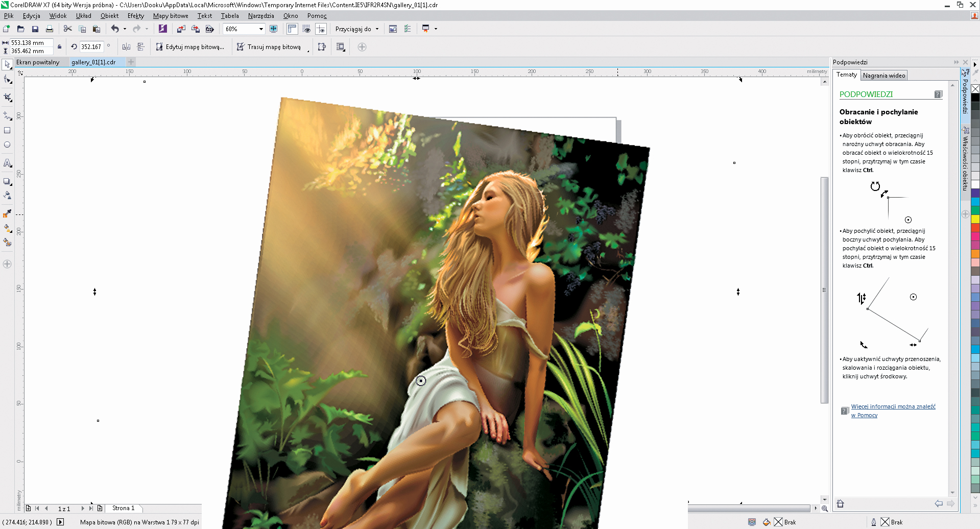Click the Publish to PDF icon
This screenshot has width=980, height=529.
pyautogui.click(x=209, y=29)
